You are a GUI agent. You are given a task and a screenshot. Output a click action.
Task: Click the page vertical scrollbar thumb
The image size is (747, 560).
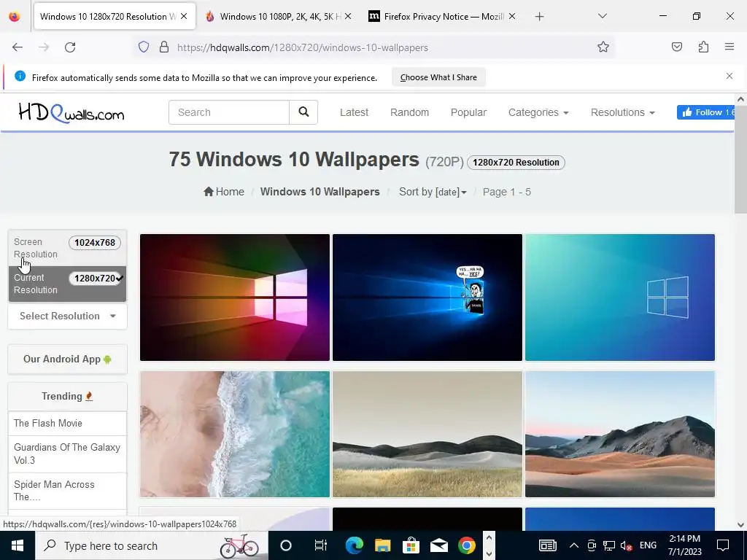[740, 160]
